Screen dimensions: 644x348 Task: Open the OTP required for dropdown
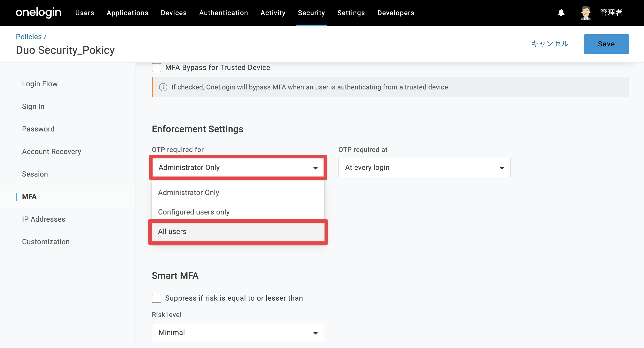pyautogui.click(x=238, y=168)
